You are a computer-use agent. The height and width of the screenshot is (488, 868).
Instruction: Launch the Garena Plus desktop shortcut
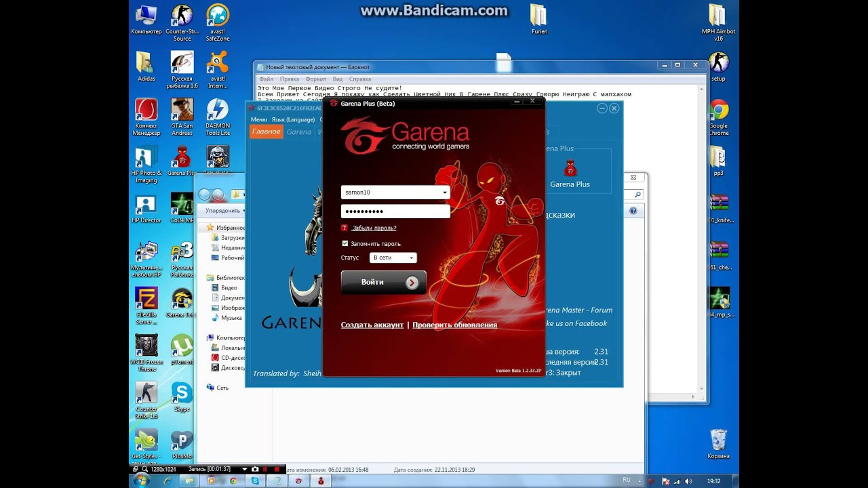pyautogui.click(x=181, y=161)
